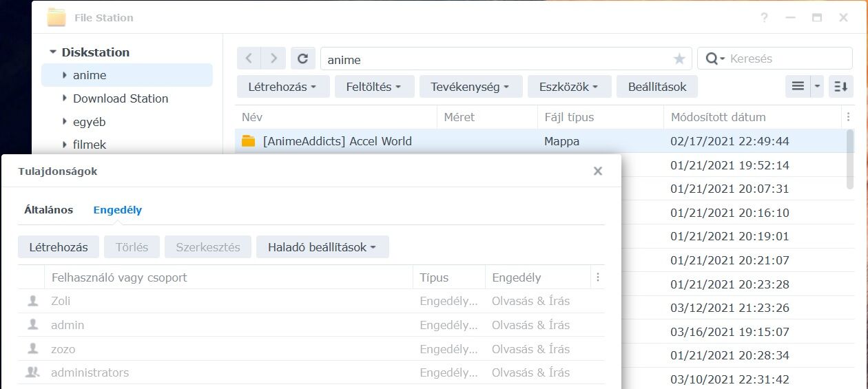Screen dimensions: 868x389
Task: Sort by the Név column header
Action: point(336,117)
